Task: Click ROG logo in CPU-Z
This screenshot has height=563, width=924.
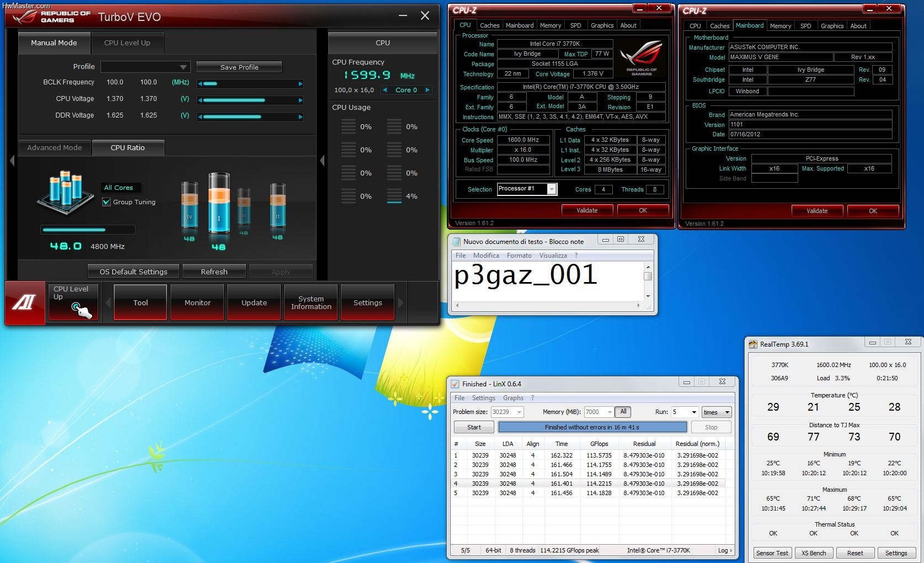Action: [x=641, y=58]
